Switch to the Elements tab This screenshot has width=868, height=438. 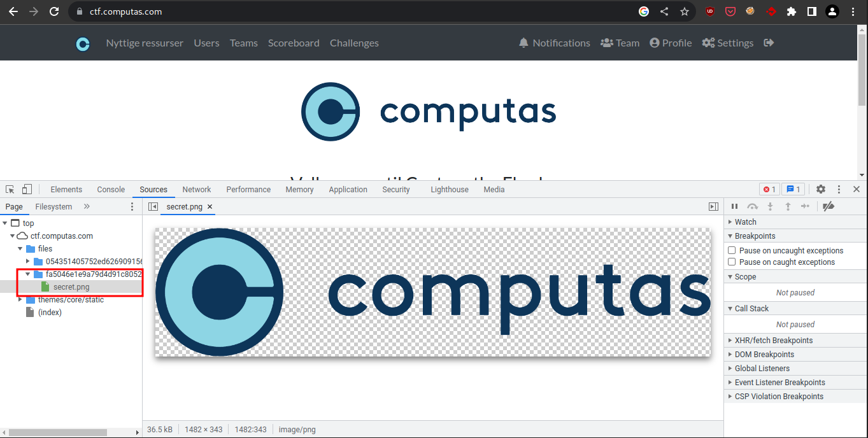[x=66, y=190]
